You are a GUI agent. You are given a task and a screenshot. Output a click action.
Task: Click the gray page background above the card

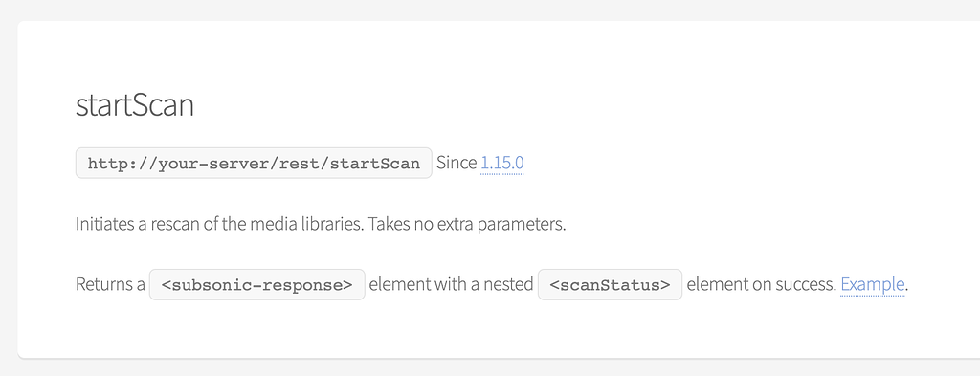[490, 10]
